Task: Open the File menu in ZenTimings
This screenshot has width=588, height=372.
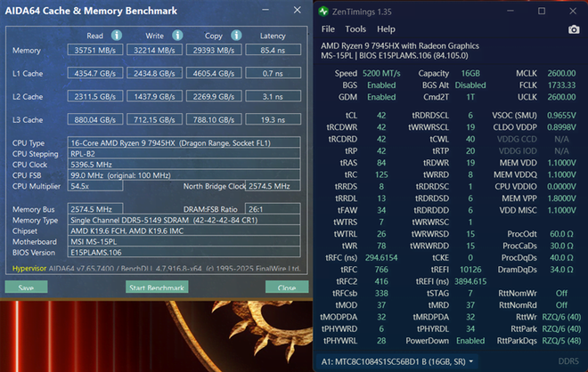Action: pos(328,29)
